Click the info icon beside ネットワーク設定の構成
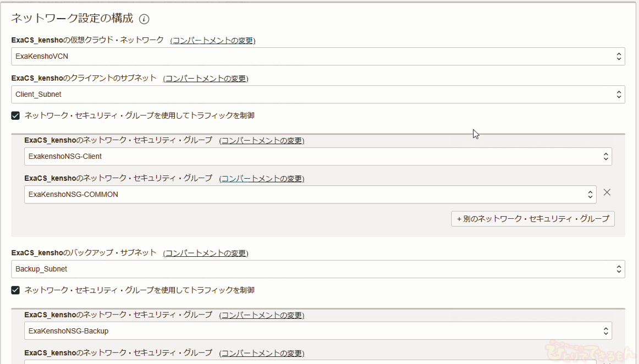 coord(144,19)
